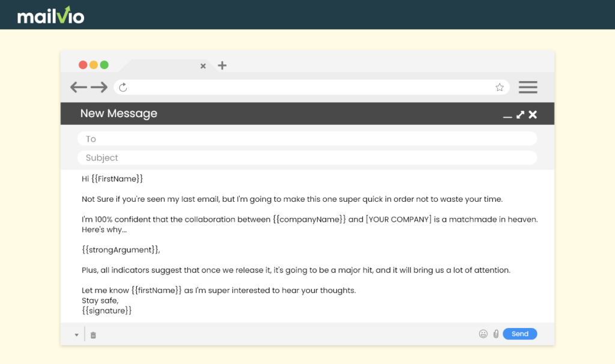
Task: Click the browser address bar
Action: pos(312,87)
